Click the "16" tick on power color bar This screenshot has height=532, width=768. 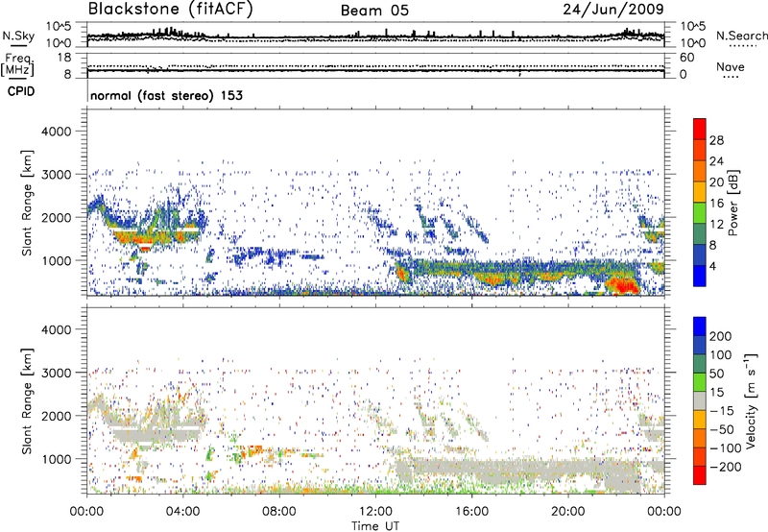(716, 204)
